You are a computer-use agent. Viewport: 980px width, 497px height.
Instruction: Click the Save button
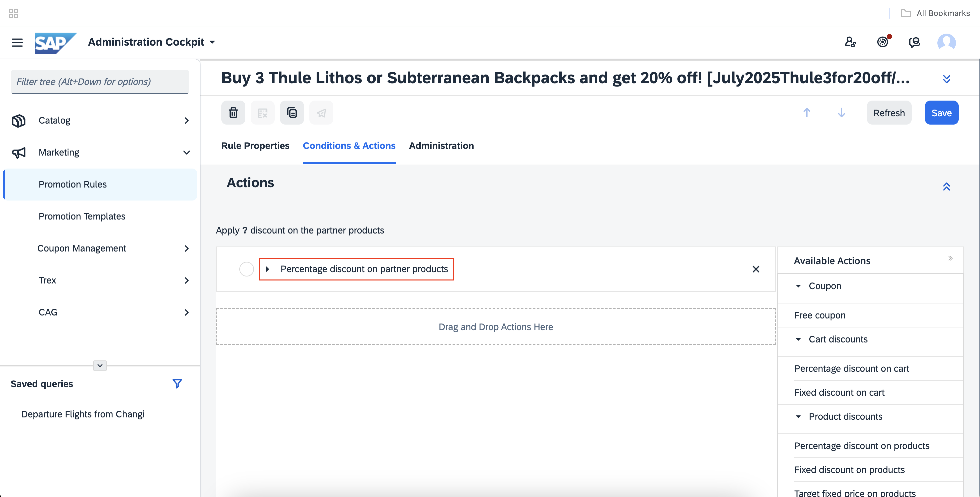(x=942, y=113)
